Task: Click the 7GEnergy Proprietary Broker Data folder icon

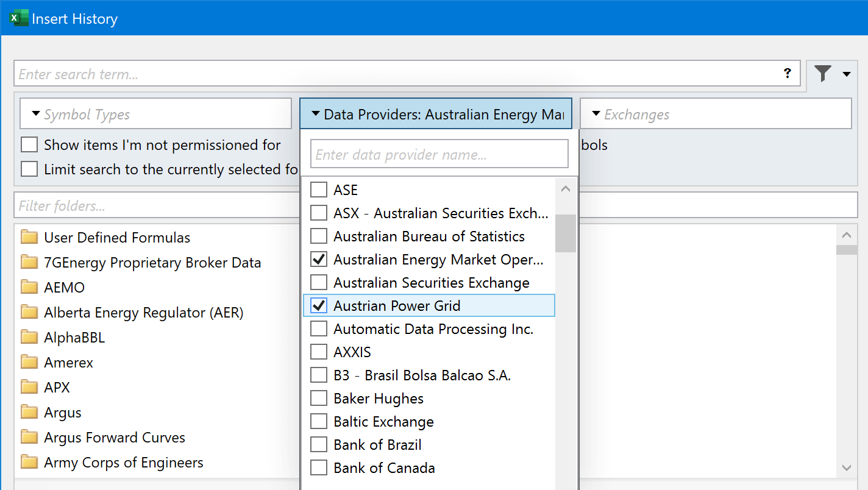Action: [x=29, y=262]
